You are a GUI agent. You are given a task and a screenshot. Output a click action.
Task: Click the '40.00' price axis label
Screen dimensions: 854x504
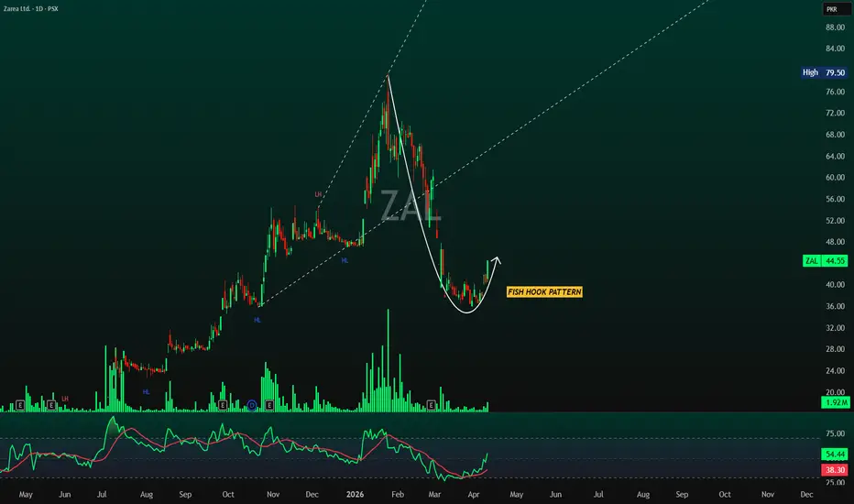coord(835,284)
